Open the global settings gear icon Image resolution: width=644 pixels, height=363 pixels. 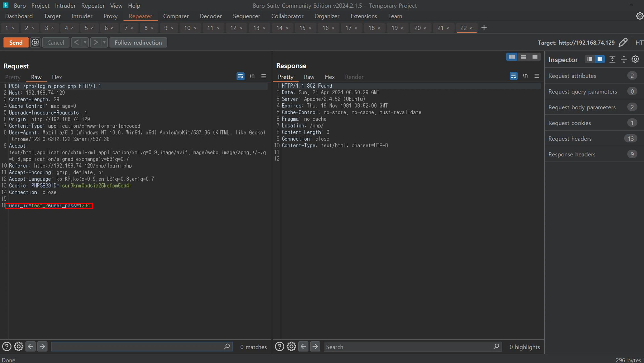(x=639, y=16)
